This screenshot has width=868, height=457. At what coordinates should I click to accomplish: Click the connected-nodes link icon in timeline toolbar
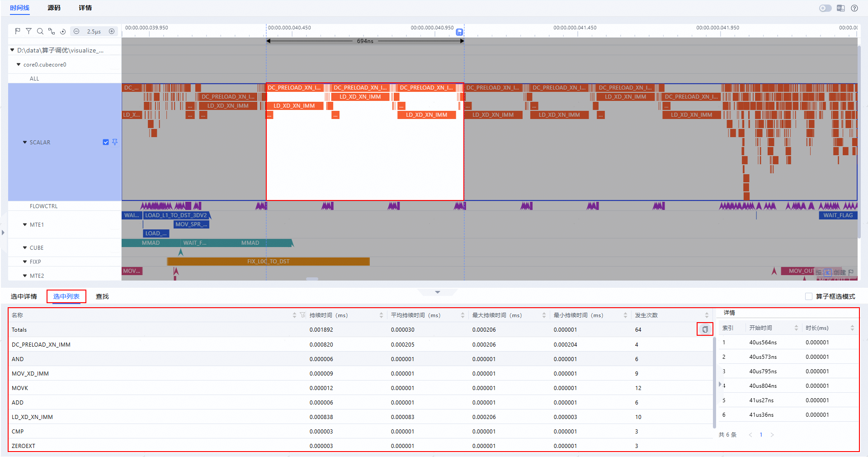52,31
